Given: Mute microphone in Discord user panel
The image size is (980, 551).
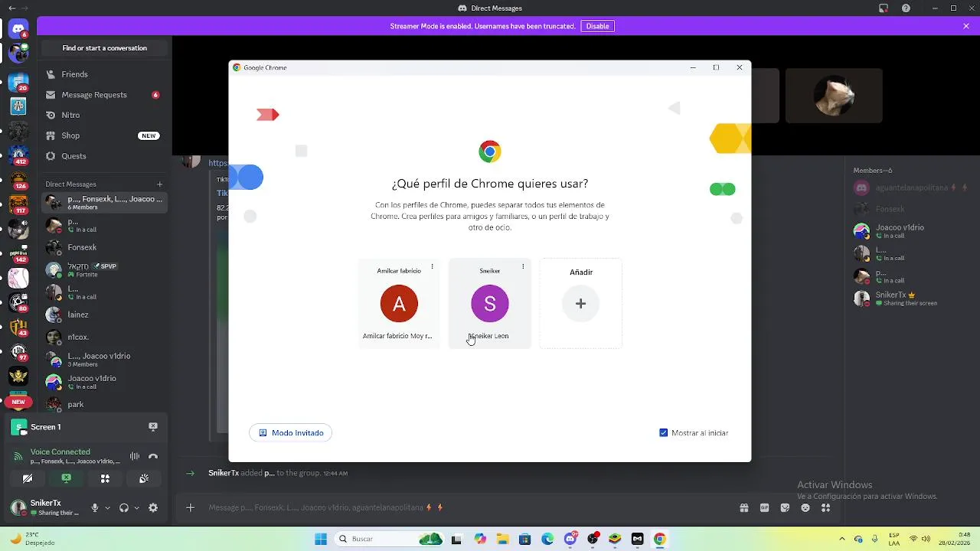Looking at the screenshot, I should tap(95, 507).
